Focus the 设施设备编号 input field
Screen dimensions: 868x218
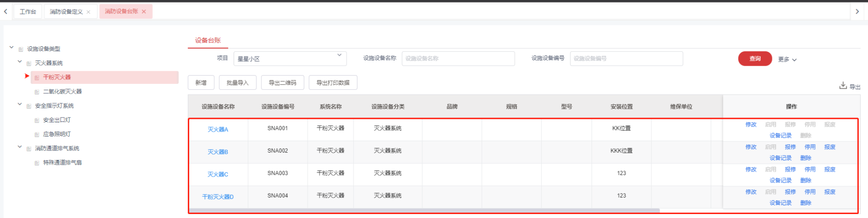627,59
